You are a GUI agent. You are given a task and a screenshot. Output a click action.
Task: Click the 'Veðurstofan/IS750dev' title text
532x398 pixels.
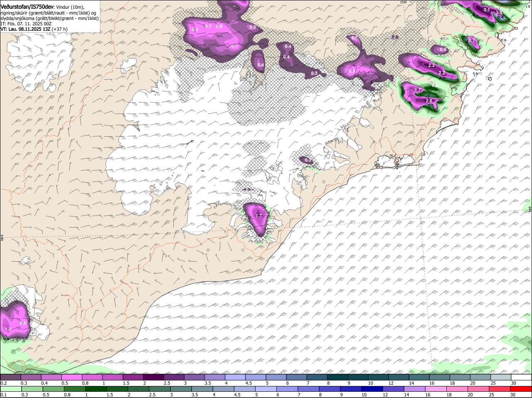(x=27, y=7)
